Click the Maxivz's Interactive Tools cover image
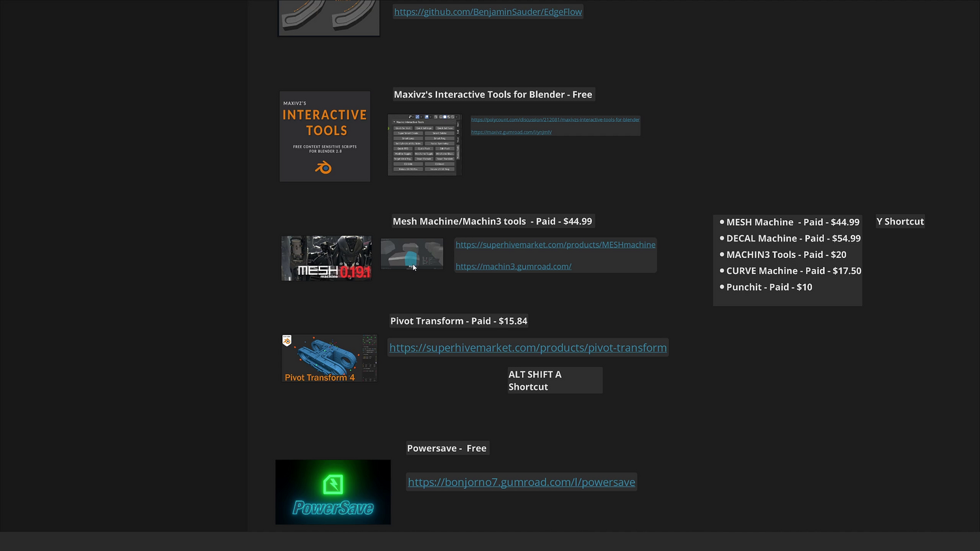 click(x=325, y=136)
